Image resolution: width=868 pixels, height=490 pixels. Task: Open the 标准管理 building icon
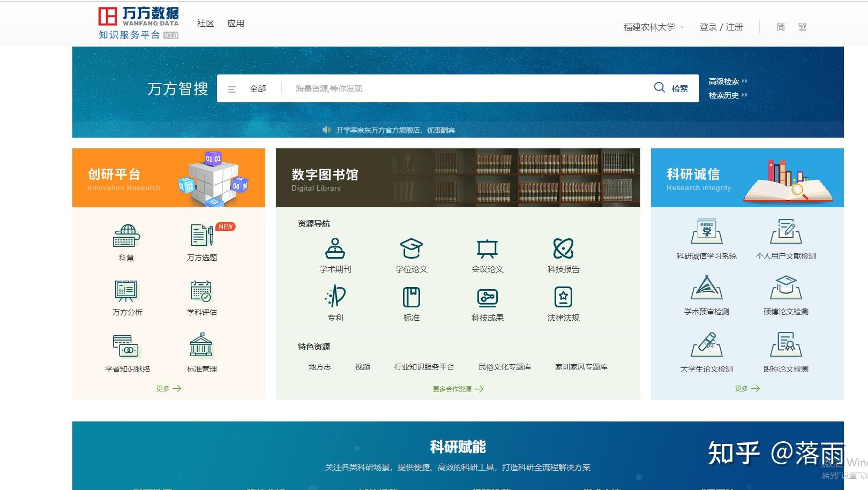point(201,345)
